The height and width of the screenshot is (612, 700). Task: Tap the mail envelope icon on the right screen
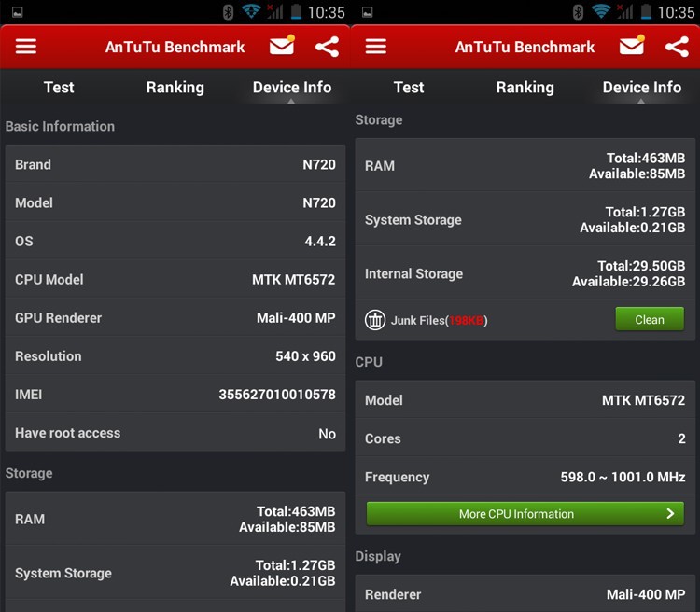click(632, 47)
